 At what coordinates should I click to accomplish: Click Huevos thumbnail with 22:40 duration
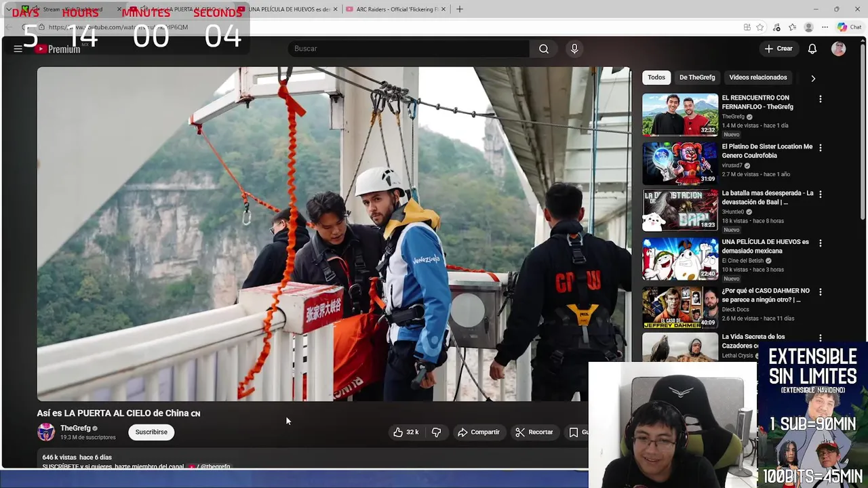pos(680,259)
